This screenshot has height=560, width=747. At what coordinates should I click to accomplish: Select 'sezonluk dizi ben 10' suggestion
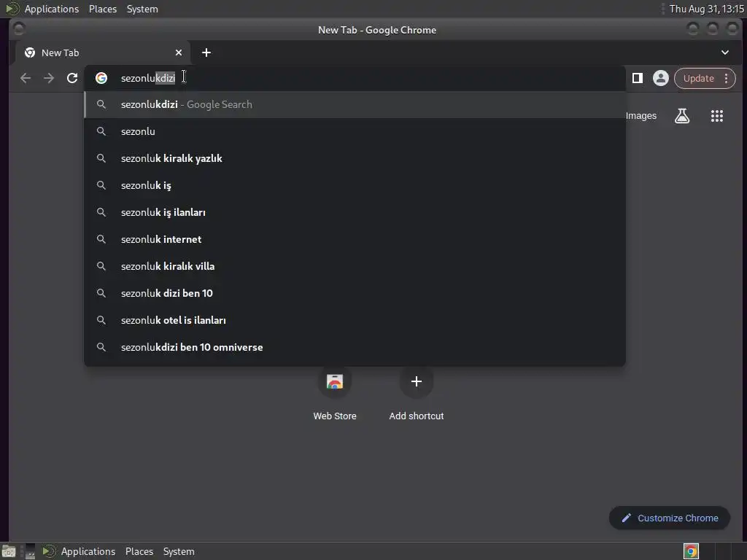pyautogui.click(x=355, y=293)
